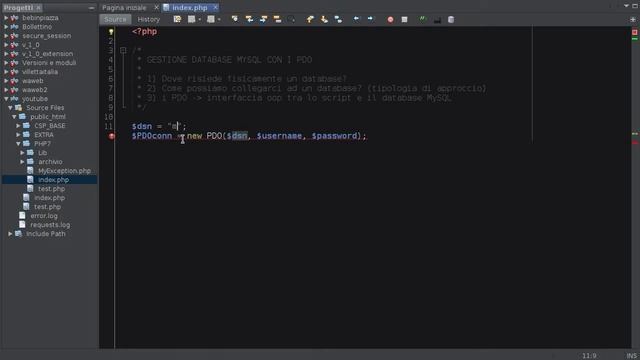Click the green mark in the error stripe
Viewport: 640px width, 360px height.
point(635,39)
